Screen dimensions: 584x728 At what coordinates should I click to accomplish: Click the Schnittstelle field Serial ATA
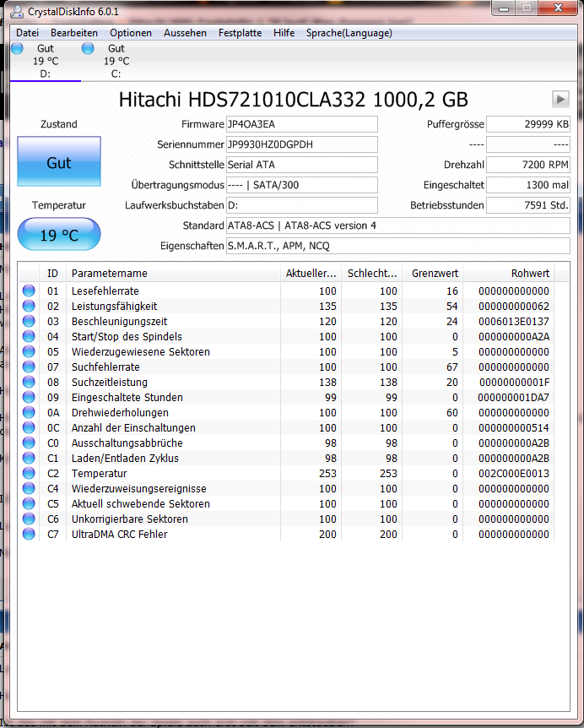click(x=302, y=165)
